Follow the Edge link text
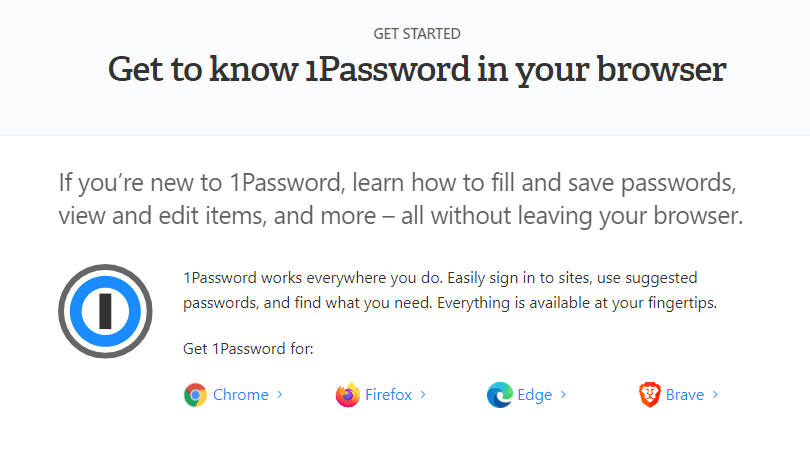The height and width of the screenshot is (454, 810). tap(535, 395)
